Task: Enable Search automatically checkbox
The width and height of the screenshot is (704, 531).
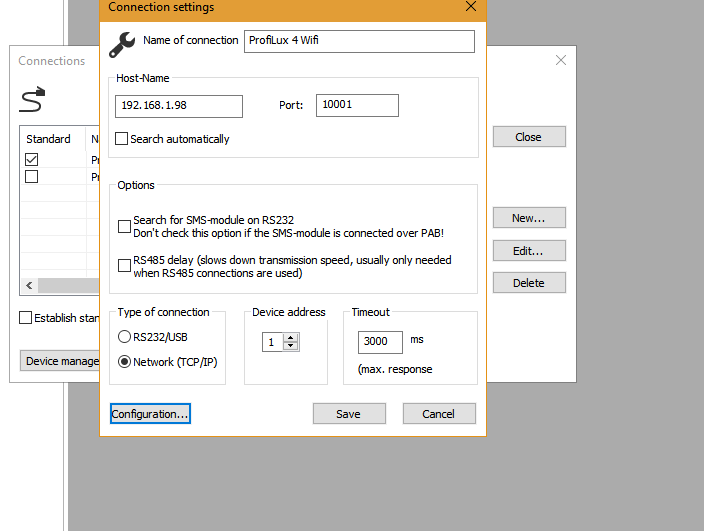Action: coord(121,138)
